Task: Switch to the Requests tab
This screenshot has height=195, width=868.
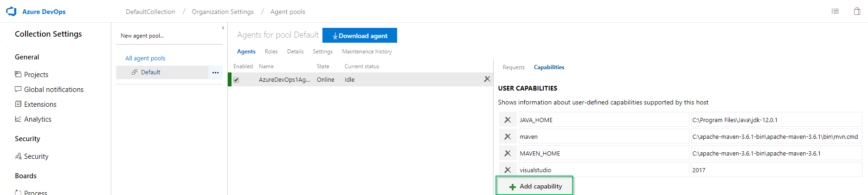Action: pyautogui.click(x=514, y=67)
